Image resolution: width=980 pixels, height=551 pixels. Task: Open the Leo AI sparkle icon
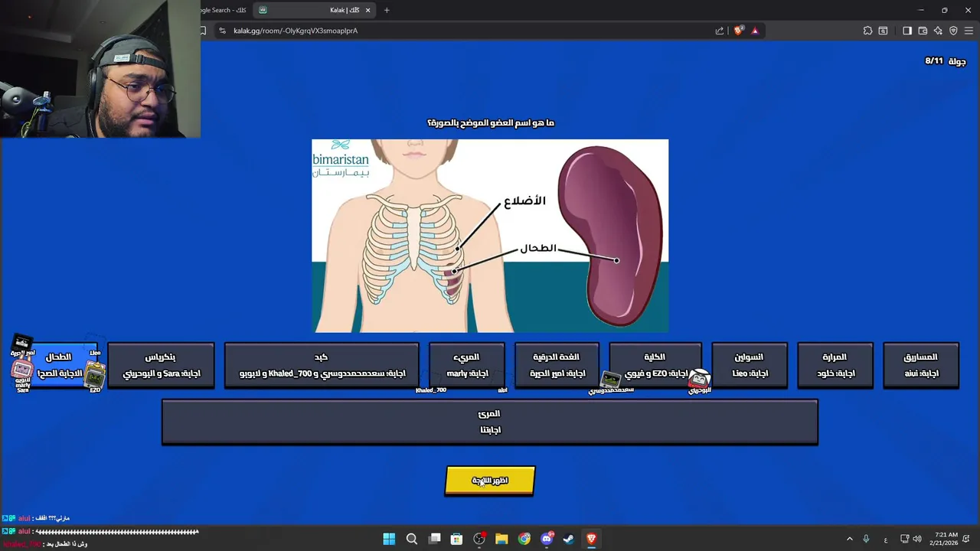[x=938, y=31]
